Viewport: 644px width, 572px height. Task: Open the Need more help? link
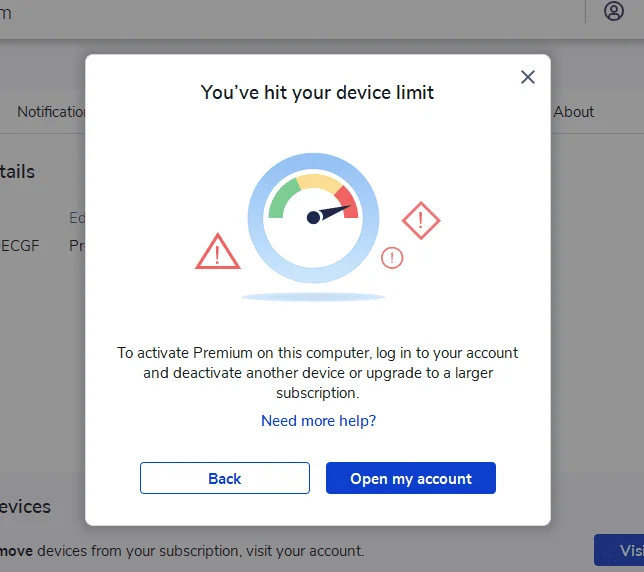pos(318,420)
